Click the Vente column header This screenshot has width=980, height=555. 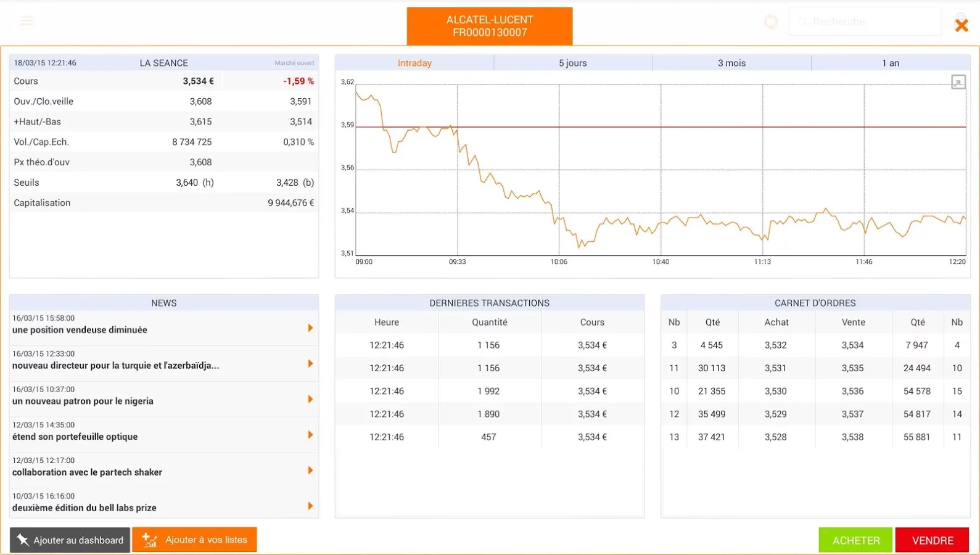854,322
